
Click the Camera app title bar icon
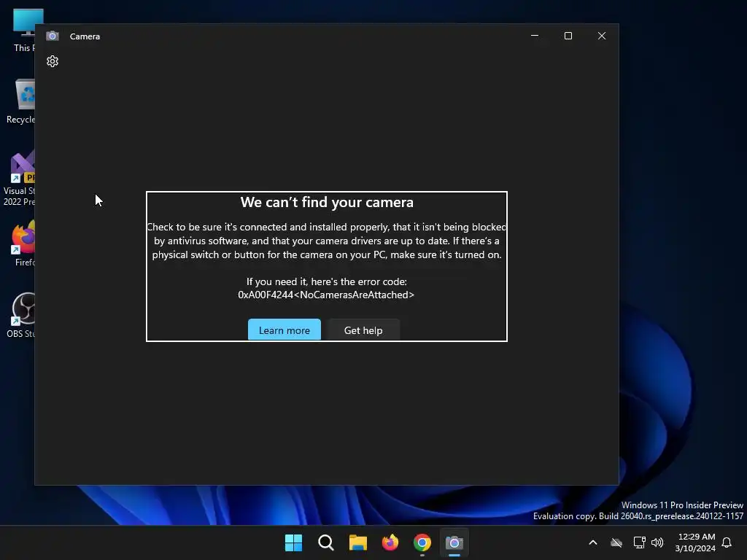pyautogui.click(x=53, y=36)
